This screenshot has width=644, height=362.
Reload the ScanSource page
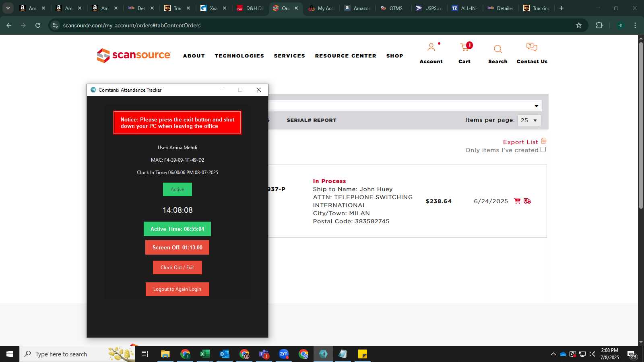tap(38, 25)
